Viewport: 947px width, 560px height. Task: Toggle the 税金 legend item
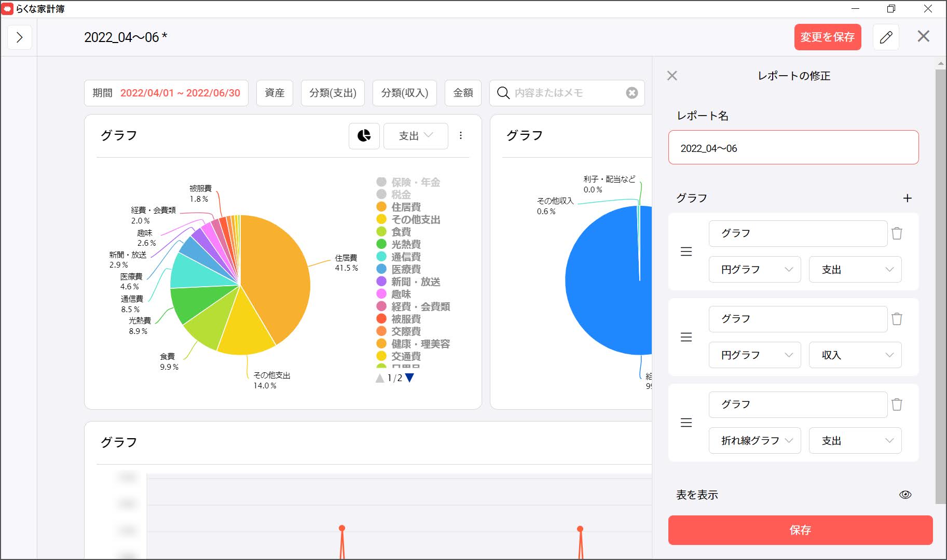tap(394, 194)
